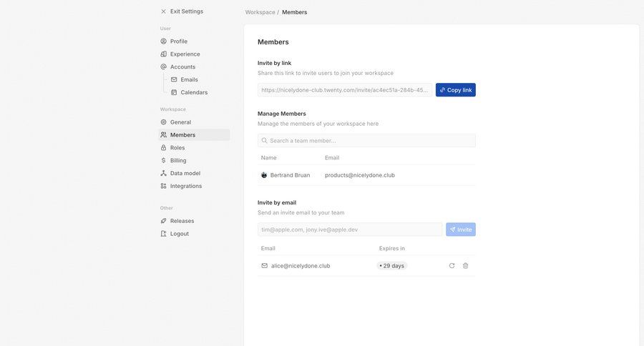Click the 29 days expiry badge
Viewport: 644px width, 346px height.
[392, 265]
